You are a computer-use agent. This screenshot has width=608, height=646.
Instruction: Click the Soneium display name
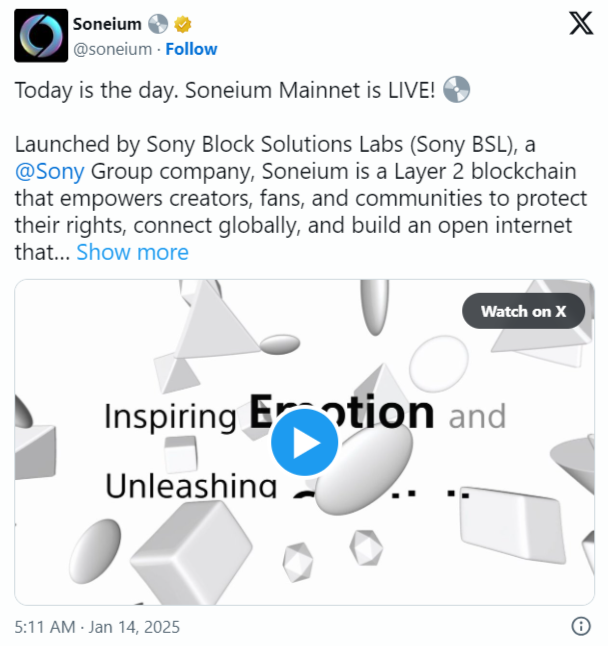(107, 24)
